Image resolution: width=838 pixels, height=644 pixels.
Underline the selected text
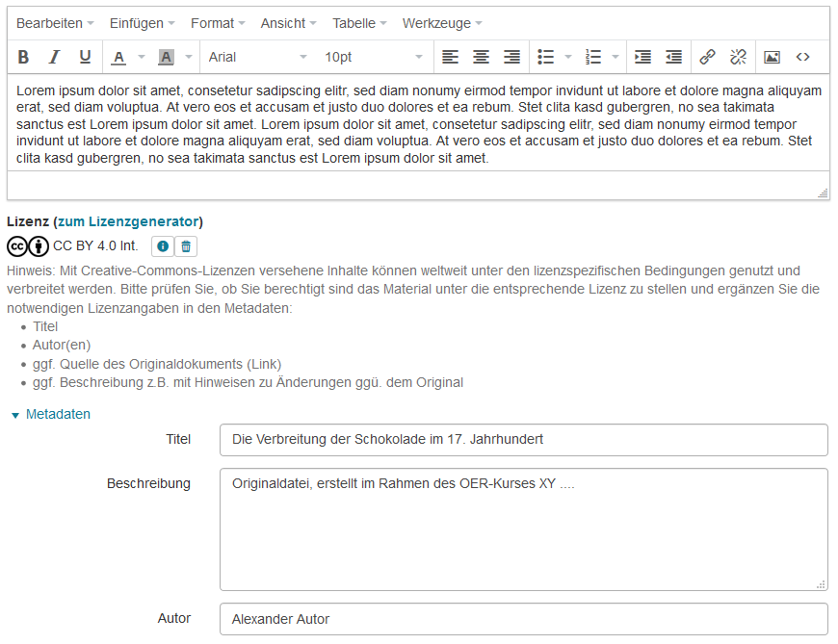point(85,57)
